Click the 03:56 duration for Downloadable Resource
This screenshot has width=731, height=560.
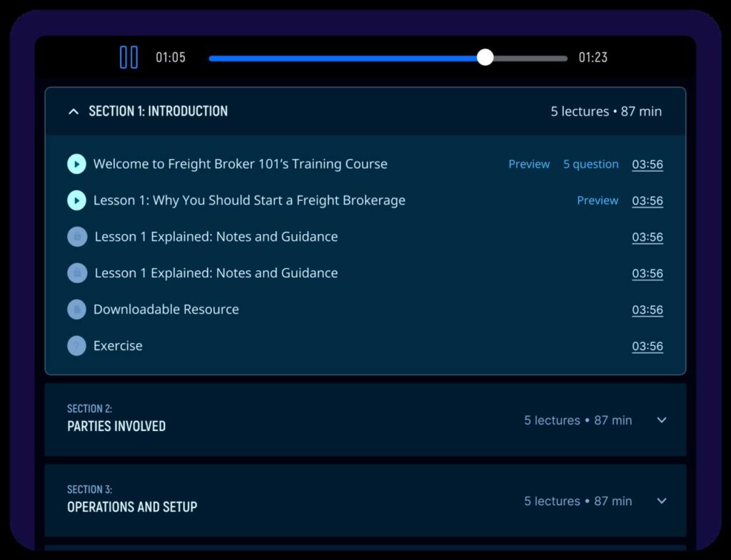click(647, 310)
